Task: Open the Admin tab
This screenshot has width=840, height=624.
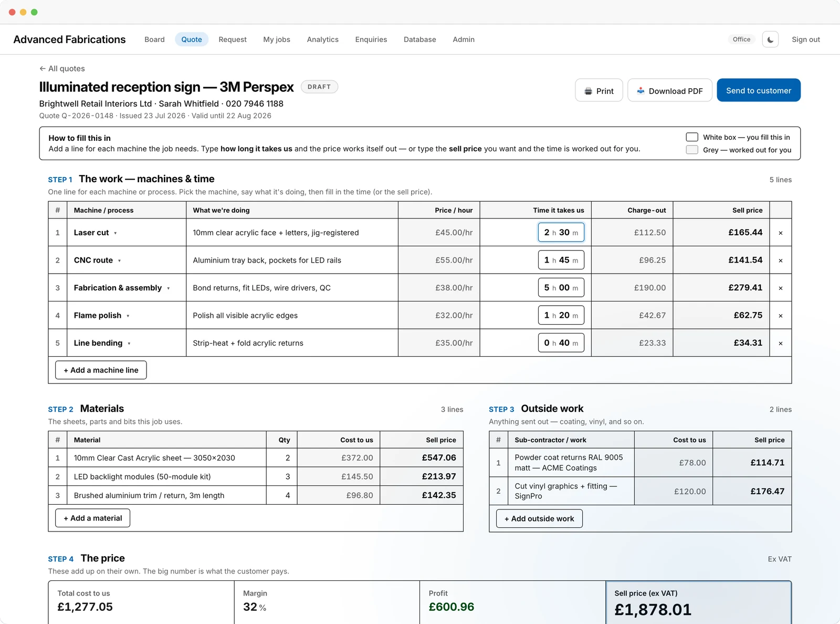Action: tap(464, 39)
